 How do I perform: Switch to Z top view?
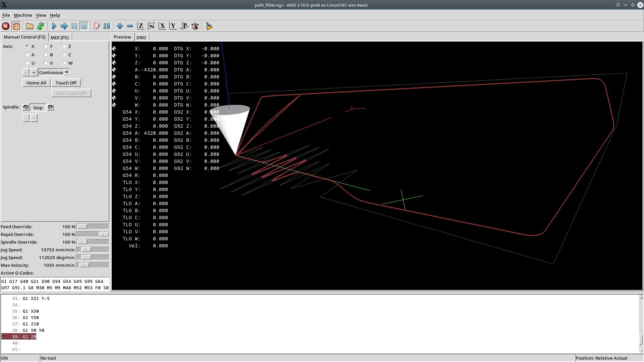tap(141, 26)
